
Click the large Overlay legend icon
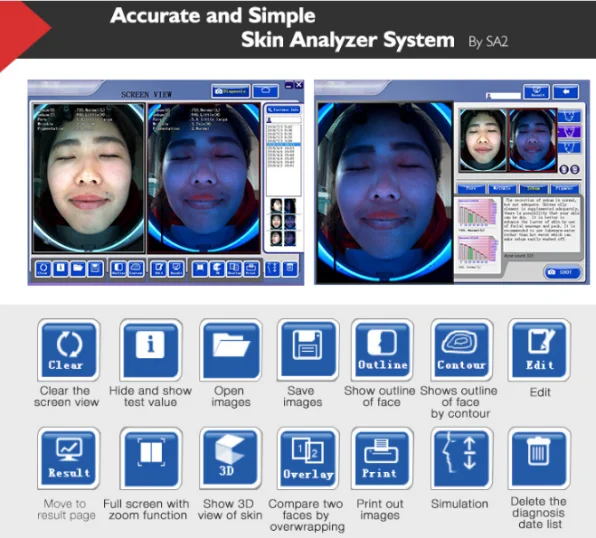coord(308,458)
